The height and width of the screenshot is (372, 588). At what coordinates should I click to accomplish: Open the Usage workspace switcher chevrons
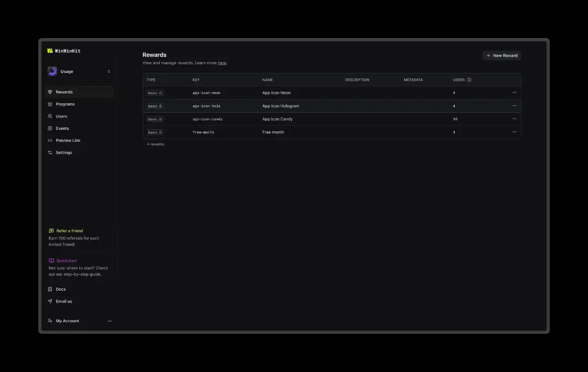pyautogui.click(x=109, y=71)
